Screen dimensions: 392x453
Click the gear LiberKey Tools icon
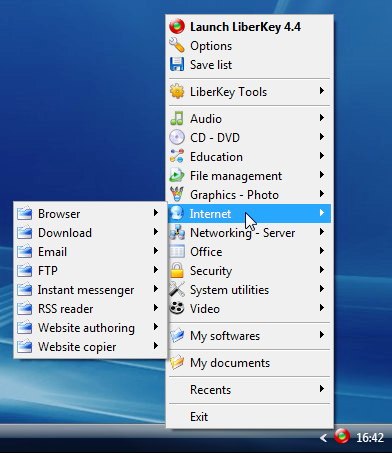pos(177,91)
